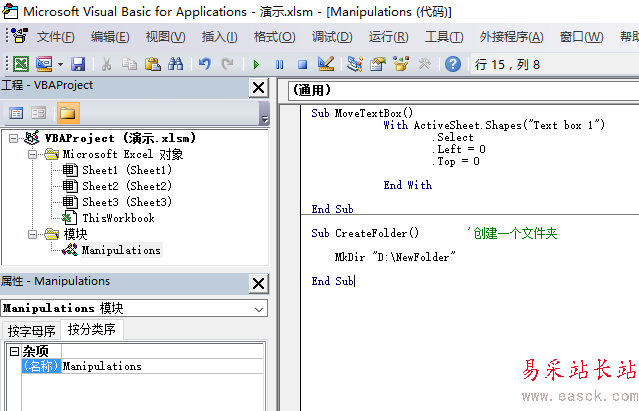Click the Copy toolbar icon
639x411 pixels.
pyautogui.click(x=130, y=64)
